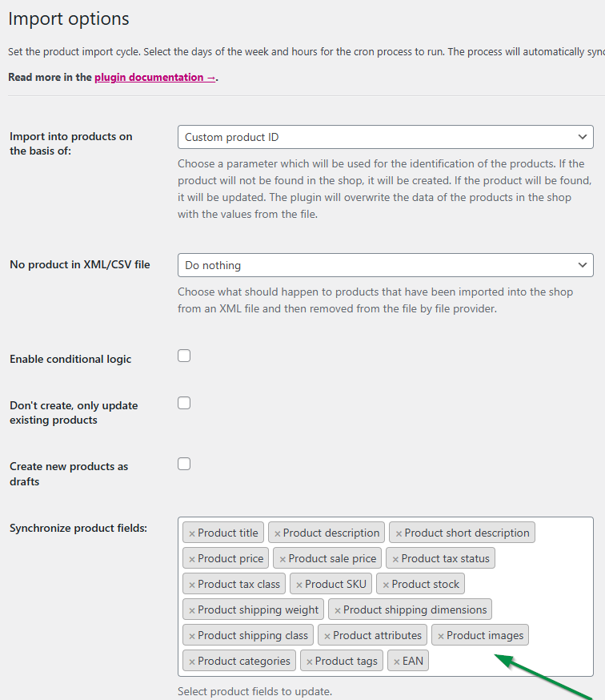Screen dimensions: 605x700
Task: Remove the Product short description tag
Action: pos(399,533)
